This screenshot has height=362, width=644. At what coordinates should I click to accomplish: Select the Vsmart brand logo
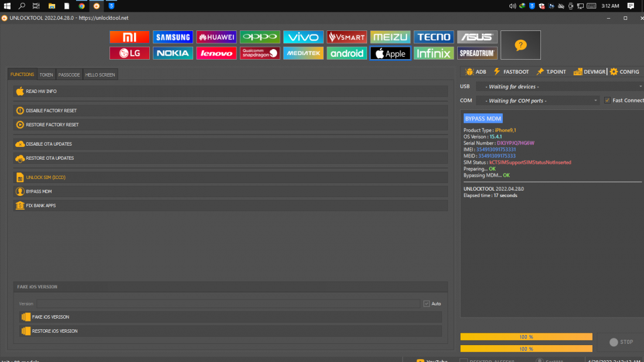pyautogui.click(x=347, y=37)
